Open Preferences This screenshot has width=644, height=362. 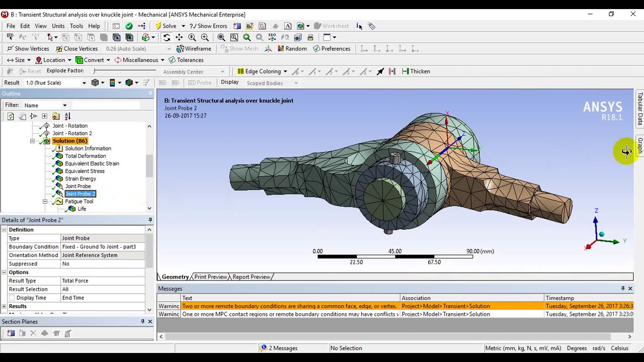pos(332,49)
